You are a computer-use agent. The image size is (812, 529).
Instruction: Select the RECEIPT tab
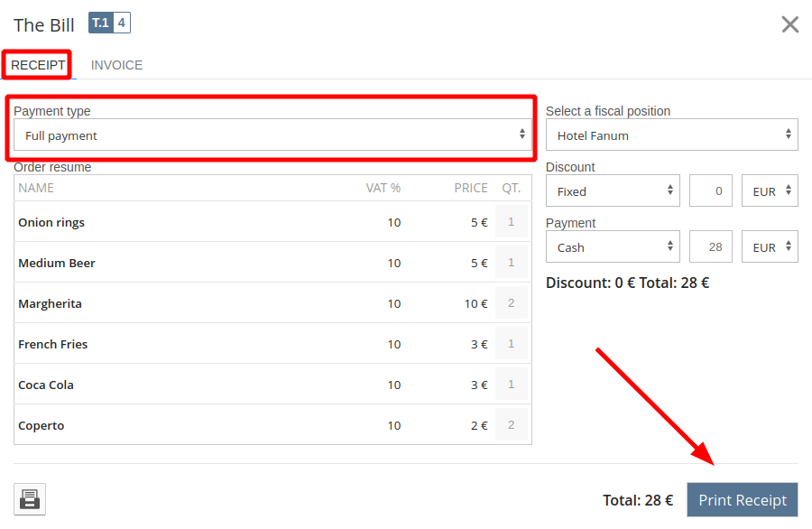pos(38,65)
